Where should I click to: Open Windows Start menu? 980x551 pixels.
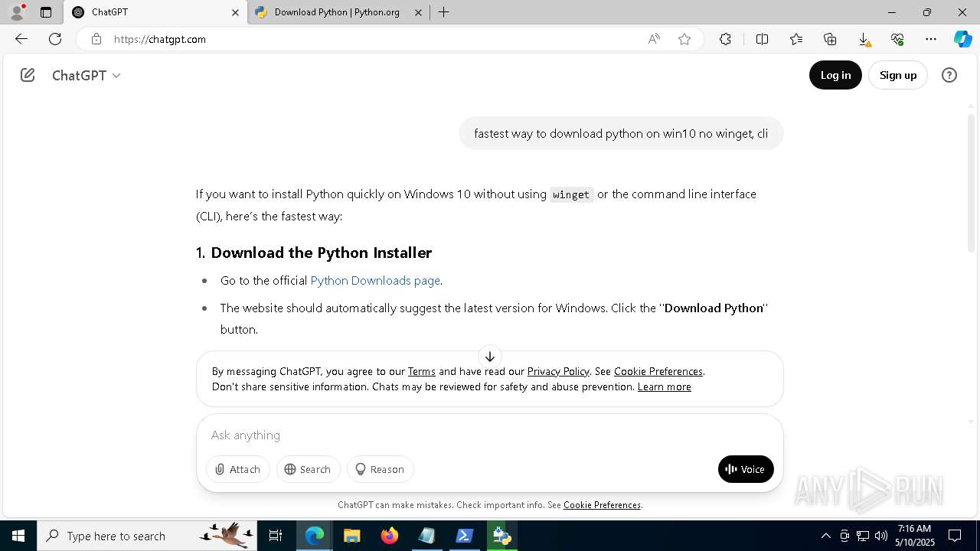click(x=18, y=536)
